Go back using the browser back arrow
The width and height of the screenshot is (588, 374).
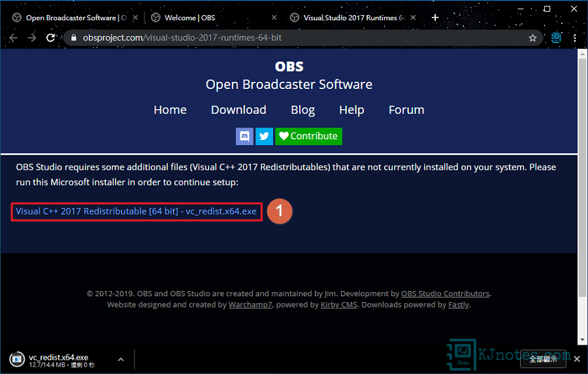coord(14,38)
